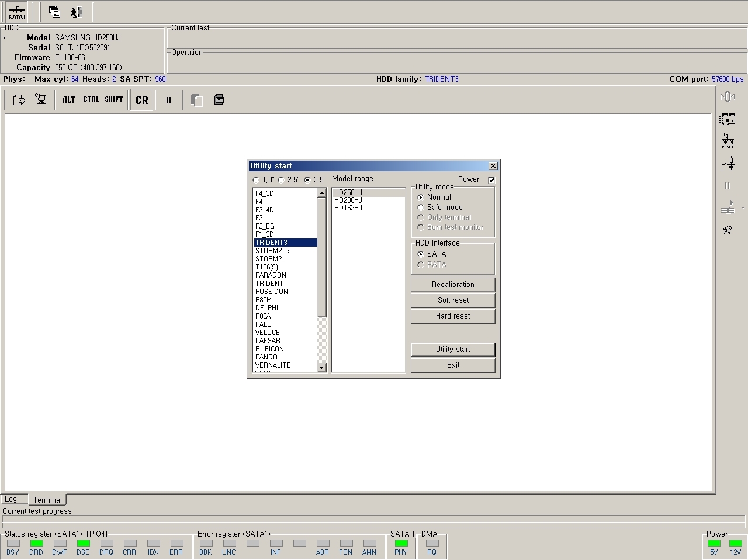748x560 pixels.
Task: Click the pause icon in terminal toolbar
Action: [168, 100]
